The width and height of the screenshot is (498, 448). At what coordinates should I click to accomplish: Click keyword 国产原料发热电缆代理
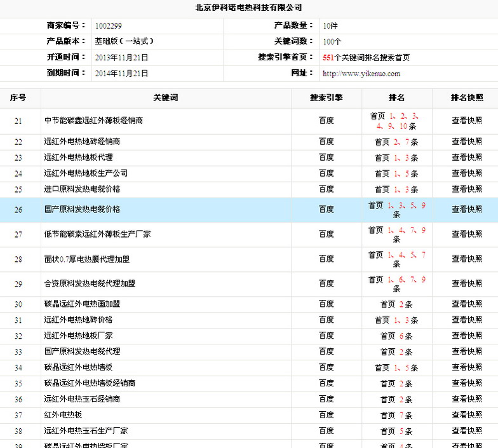[82, 351]
